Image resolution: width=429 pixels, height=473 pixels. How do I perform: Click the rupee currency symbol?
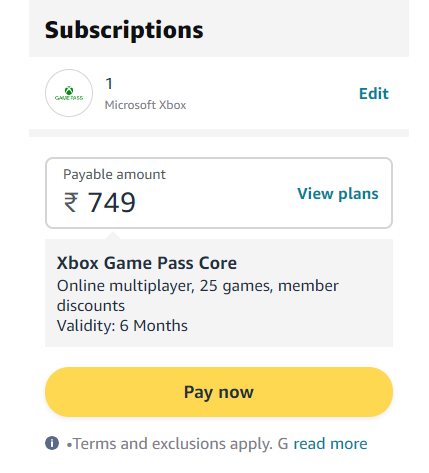pyautogui.click(x=71, y=202)
